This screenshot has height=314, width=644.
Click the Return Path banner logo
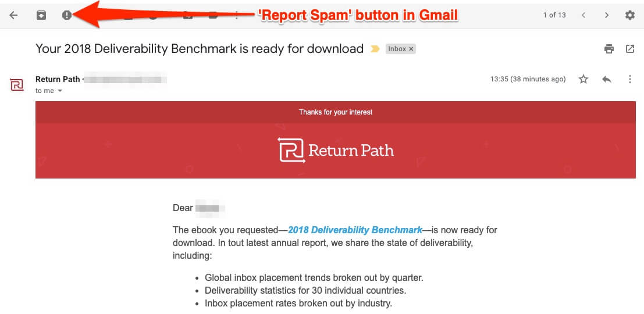tap(336, 151)
